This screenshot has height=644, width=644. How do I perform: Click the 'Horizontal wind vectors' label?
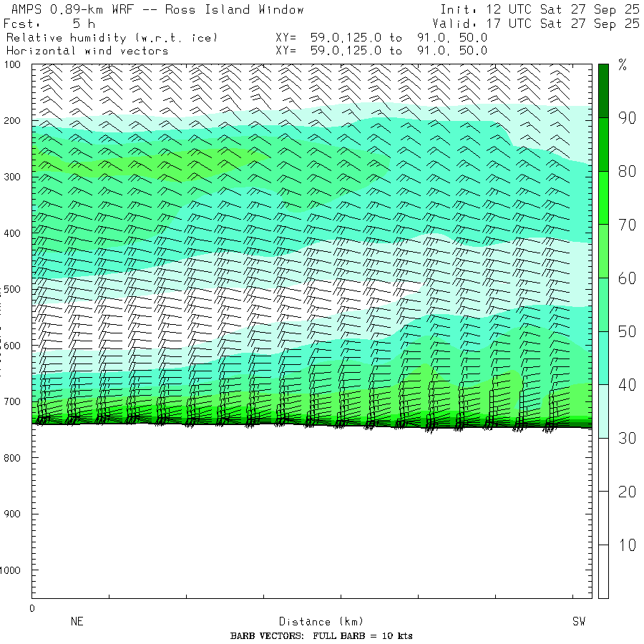[x=87, y=51]
